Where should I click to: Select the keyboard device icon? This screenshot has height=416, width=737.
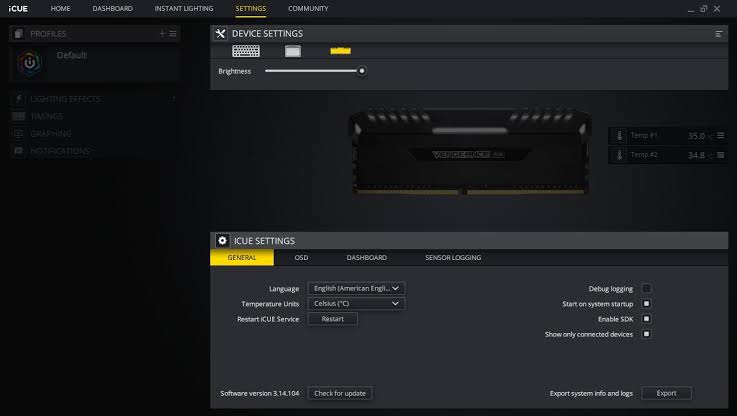click(x=246, y=51)
